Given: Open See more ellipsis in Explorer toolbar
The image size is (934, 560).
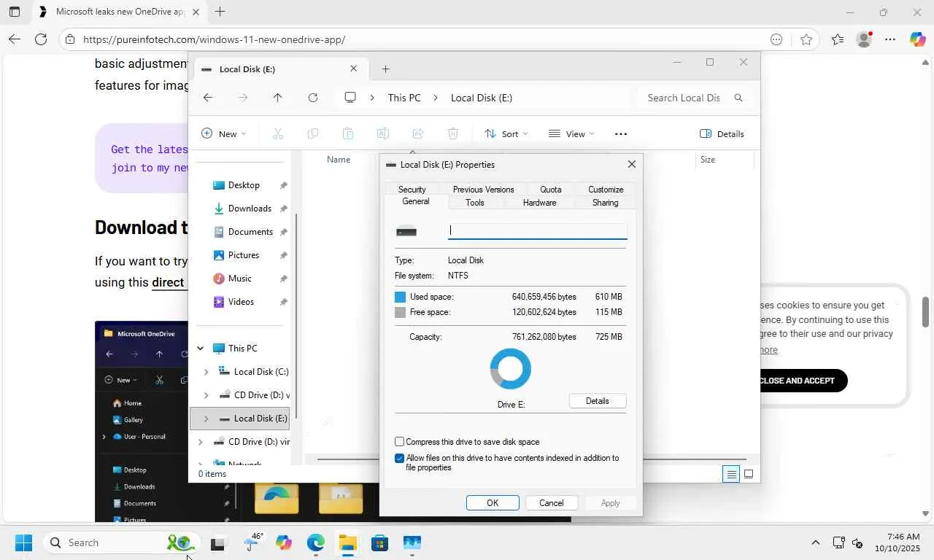Looking at the screenshot, I should pyautogui.click(x=621, y=133).
